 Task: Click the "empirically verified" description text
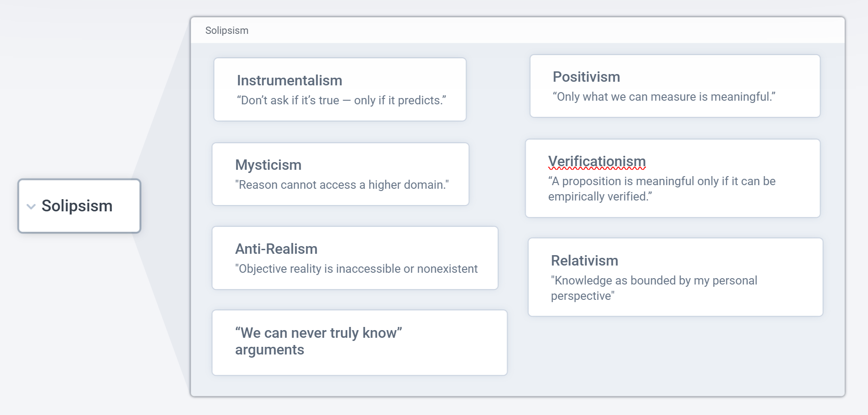pyautogui.click(x=600, y=196)
